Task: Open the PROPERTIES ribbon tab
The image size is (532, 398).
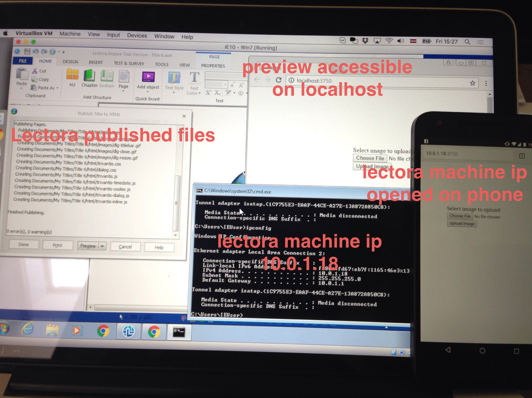Action: coord(213,66)
